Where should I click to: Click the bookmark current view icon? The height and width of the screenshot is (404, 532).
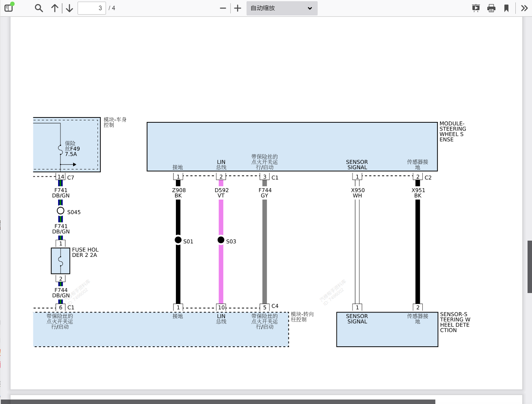506,8
